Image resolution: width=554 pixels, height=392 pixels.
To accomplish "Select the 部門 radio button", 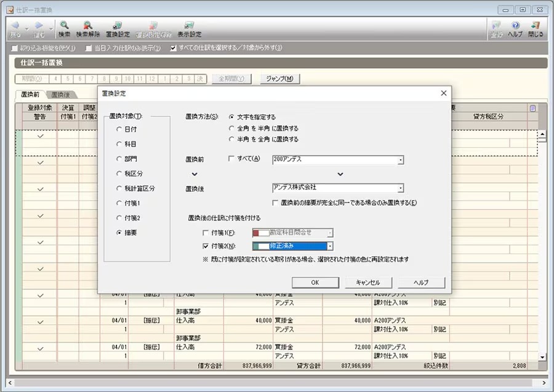I will [x=119, y=159].
